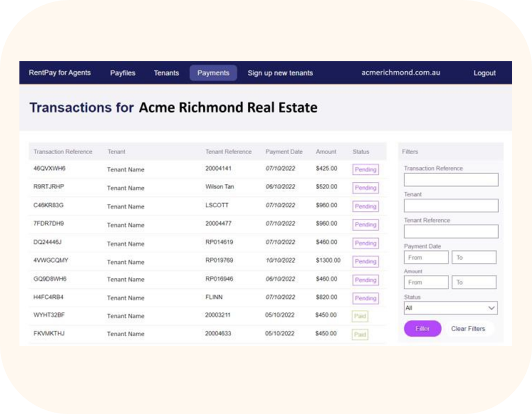Screen dimensions: 532x414
Task: Click the $820.00 amount cell
Action: pos(326,297)
